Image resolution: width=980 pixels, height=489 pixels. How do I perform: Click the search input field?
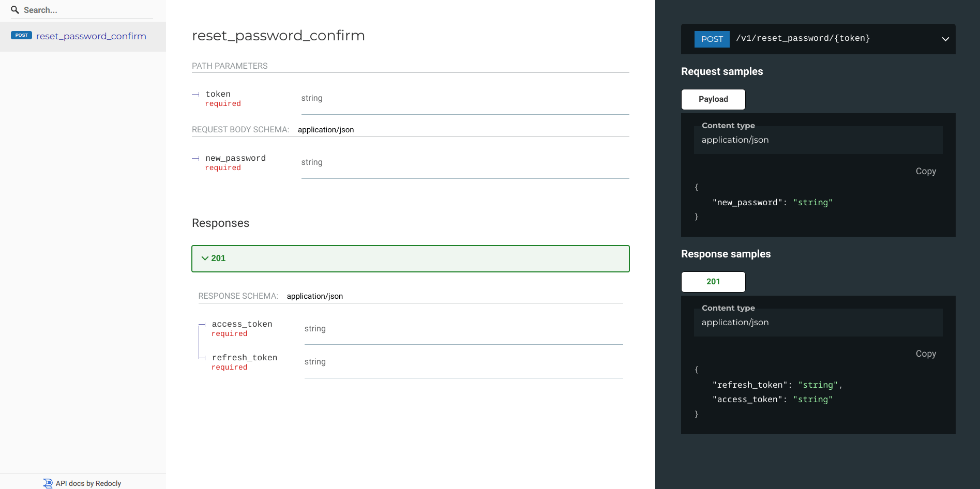(83, 9)
